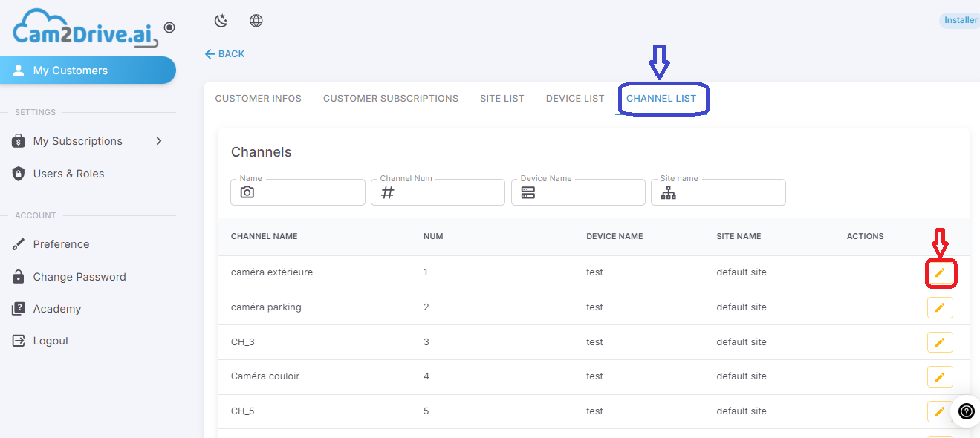Open the Site List tab
The height and width of the screenshot is (438, 980).
point(502,99)
